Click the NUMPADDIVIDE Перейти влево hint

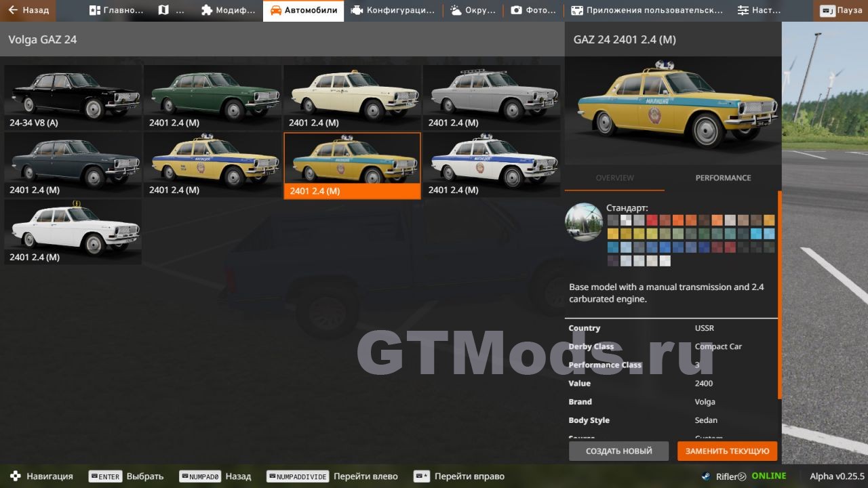[332, 476]
